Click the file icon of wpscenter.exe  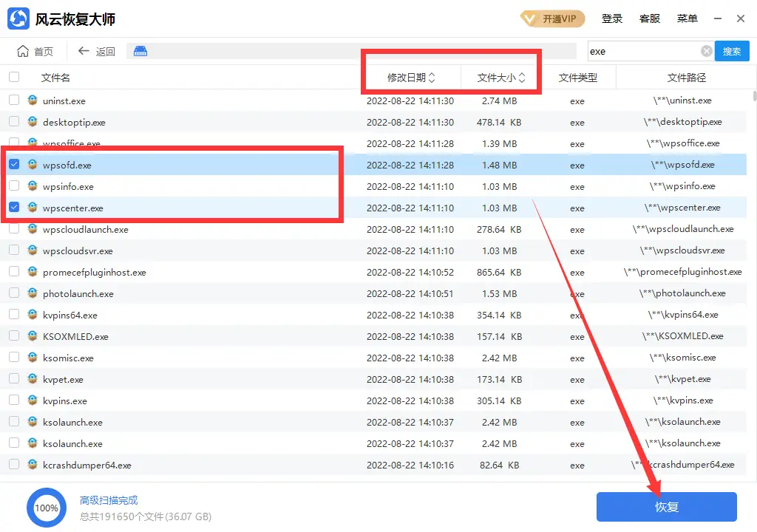[x=33, y=208]
